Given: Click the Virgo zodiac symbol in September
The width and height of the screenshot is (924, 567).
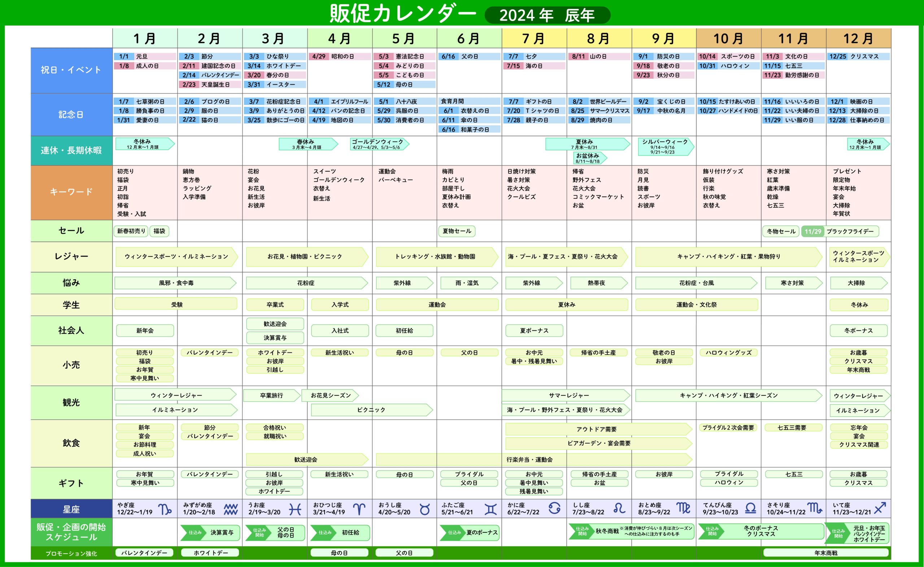Looking at the screenshot, I should click(x=684, y=508).
